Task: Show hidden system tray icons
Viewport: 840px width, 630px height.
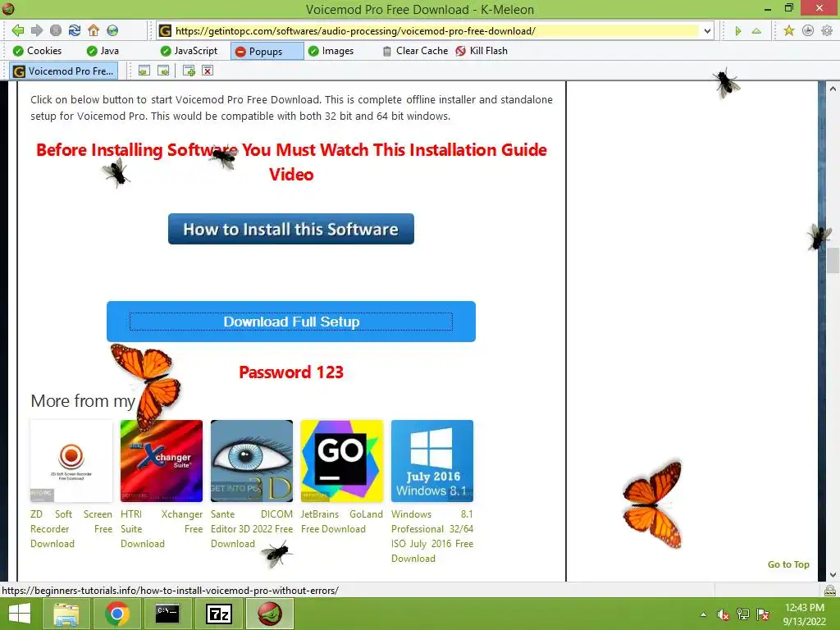Action: click(x=703, y=614)
